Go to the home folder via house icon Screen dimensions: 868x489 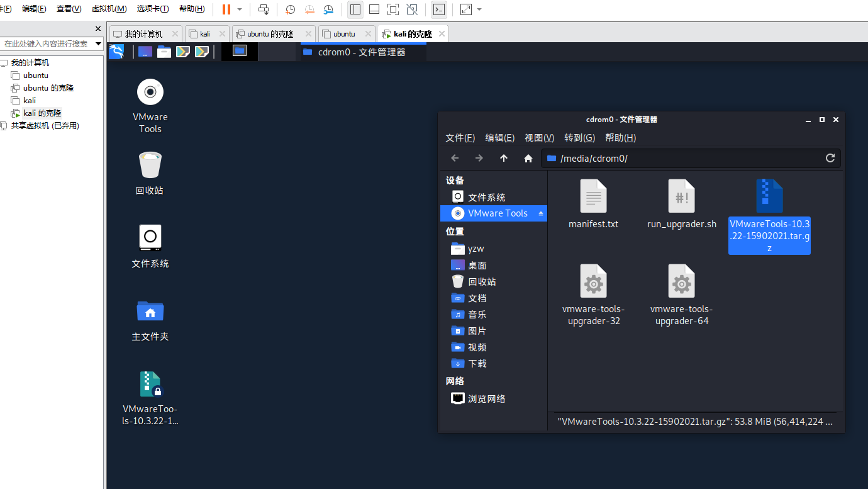528,158
